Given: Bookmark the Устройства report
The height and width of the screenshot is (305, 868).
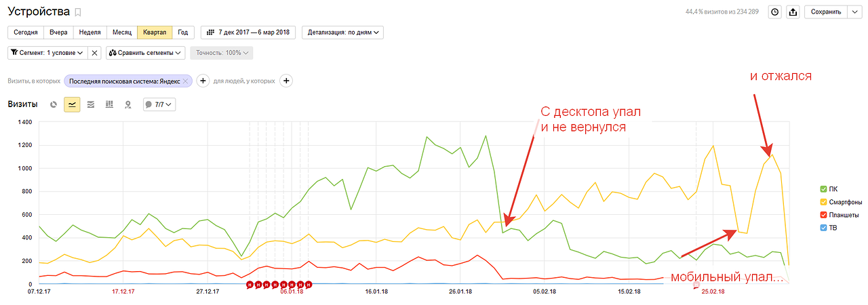Looking at the screenshot, I should point(78,12).
